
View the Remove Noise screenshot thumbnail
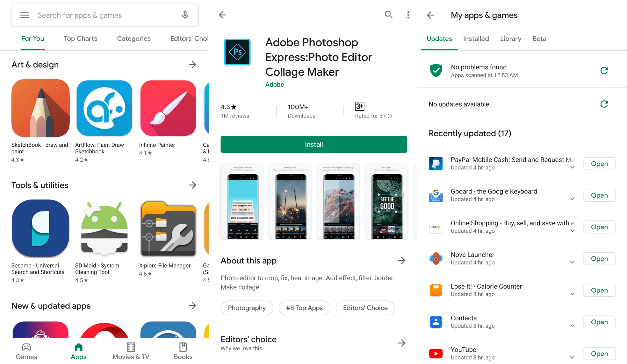point(290,201)
